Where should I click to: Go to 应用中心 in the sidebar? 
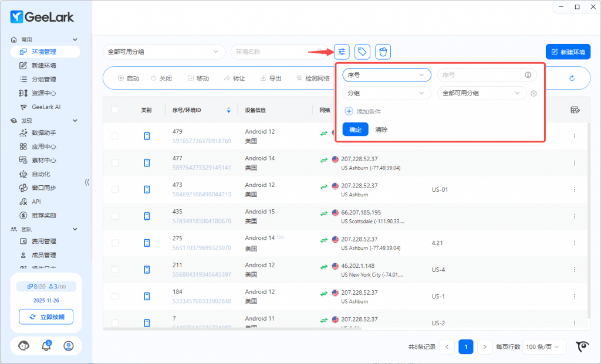click(x=44, y=147)
